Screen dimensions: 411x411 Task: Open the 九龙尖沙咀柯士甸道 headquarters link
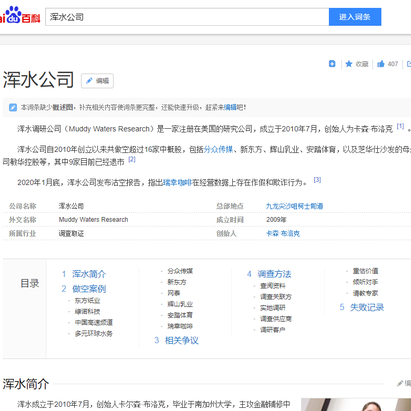pos(294,206)
